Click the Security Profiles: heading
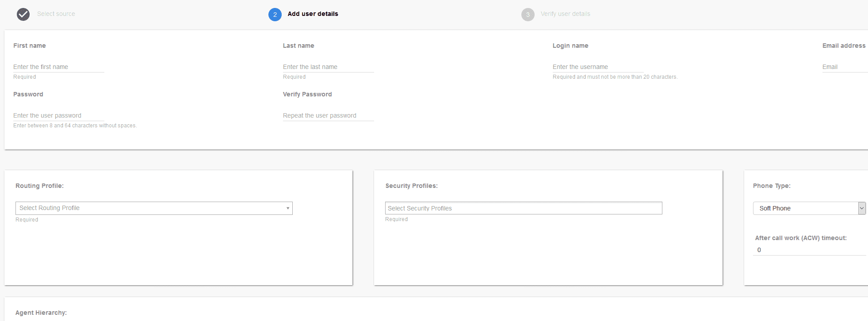 click(411, 186)
